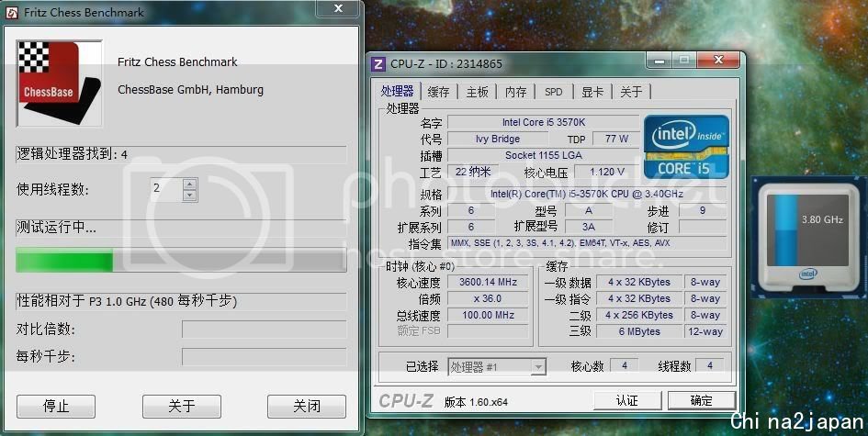Click the 测试运行中 status text

pos(56,228)
